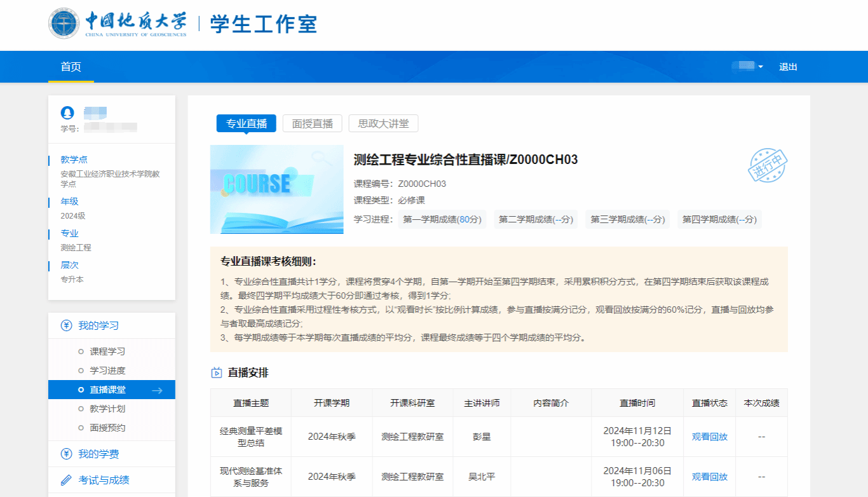
Task: Click the COURSE cover thumbnail image
Action: coord(276,189)
